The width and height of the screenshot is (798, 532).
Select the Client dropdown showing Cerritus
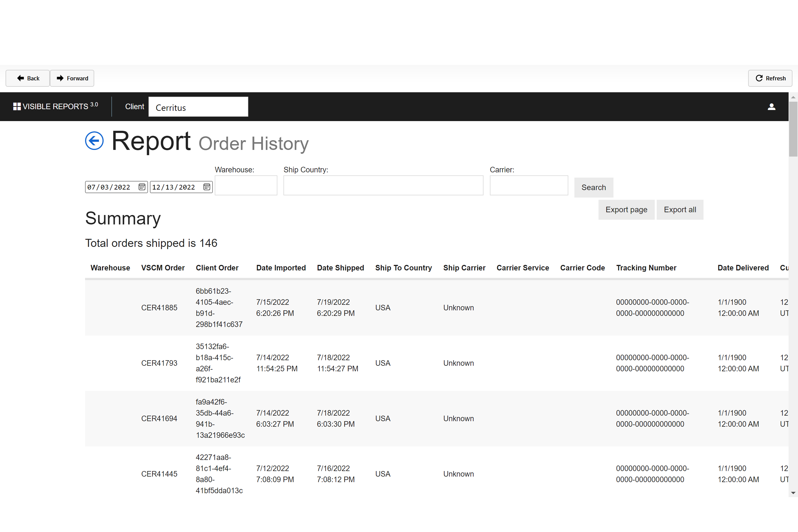click(x=198, y=107)
